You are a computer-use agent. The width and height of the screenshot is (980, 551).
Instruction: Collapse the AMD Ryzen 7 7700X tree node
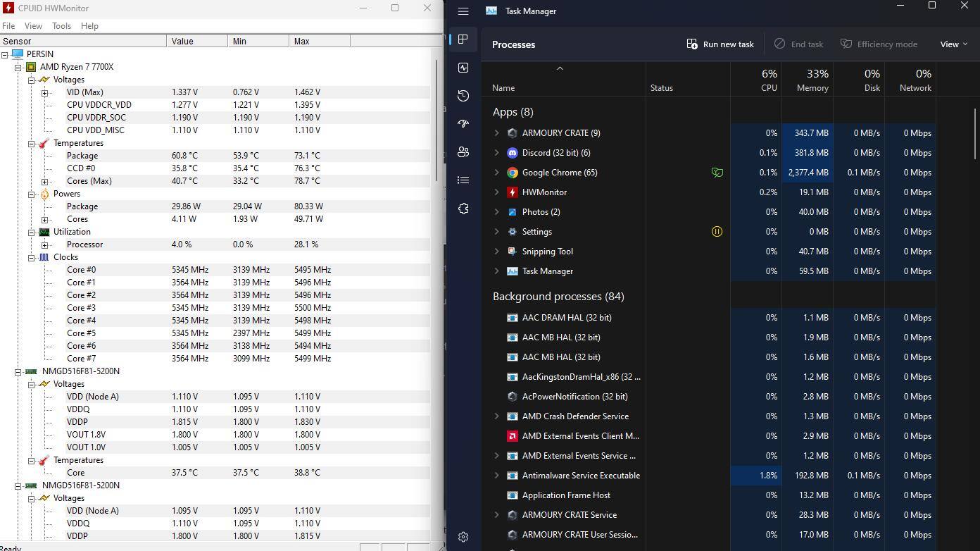pos(18,67)
